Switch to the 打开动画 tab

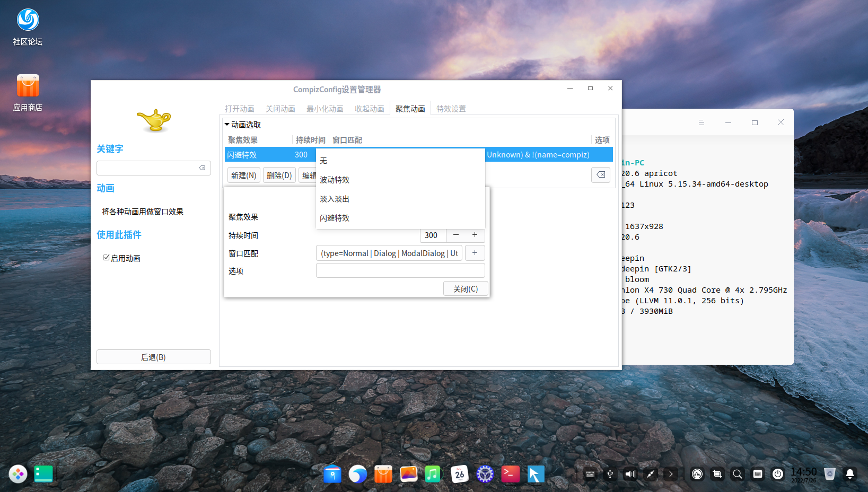pos(240,109)
